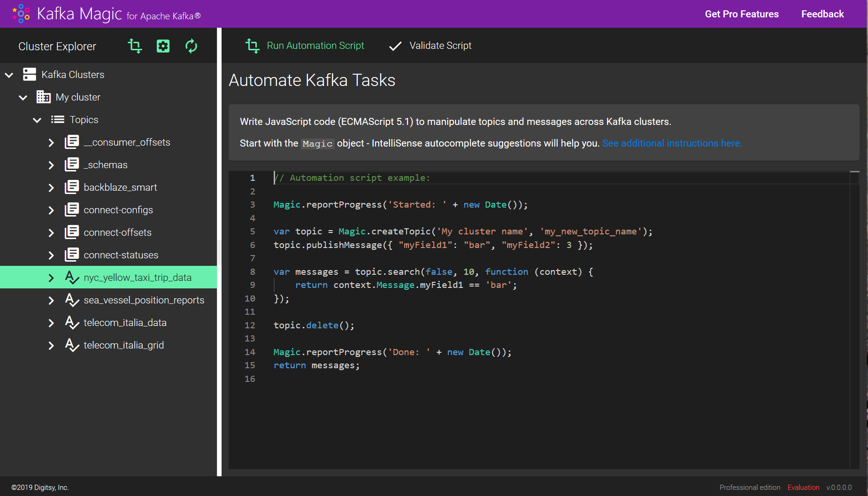Click the Kafka Magic logo icon

pos(21,14)
